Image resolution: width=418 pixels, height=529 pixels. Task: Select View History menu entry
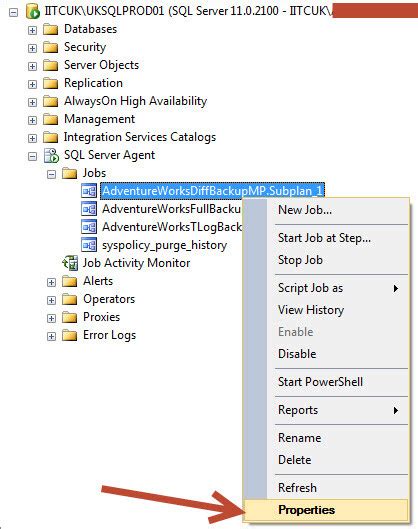pos(337,310)
